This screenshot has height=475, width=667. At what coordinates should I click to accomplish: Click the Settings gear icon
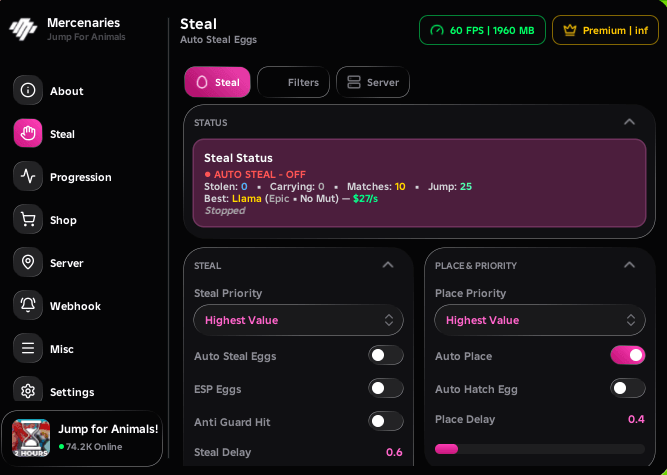click(28, 390)
